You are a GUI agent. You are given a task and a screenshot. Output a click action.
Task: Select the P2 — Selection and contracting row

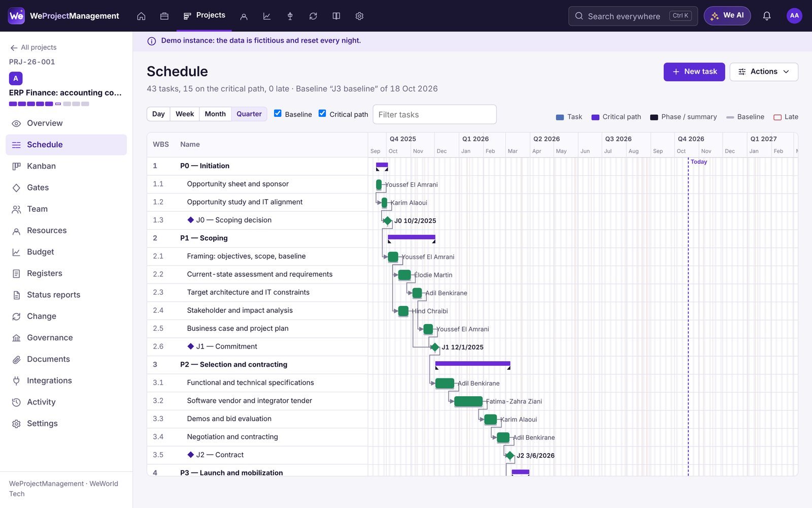point(257,365)
